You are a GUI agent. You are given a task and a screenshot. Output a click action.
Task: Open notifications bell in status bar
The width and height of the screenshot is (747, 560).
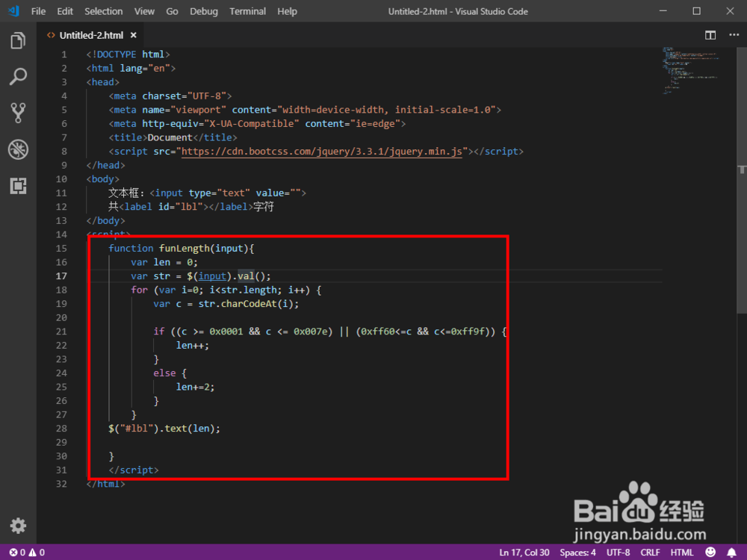click(731, 553)
